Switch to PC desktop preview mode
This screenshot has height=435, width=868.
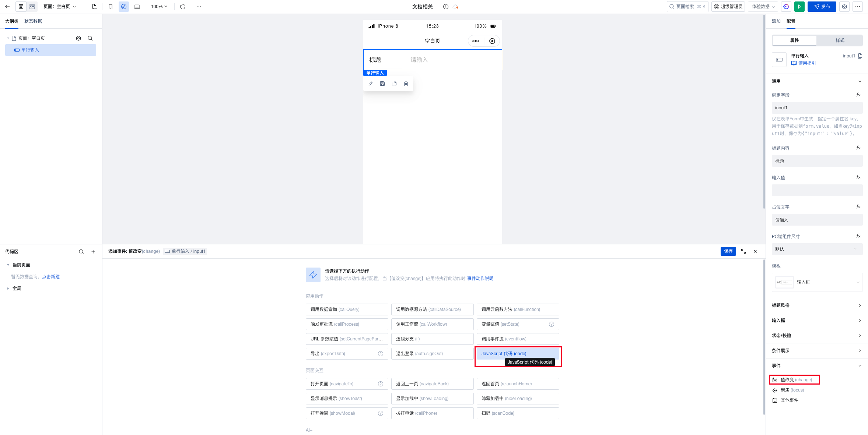pyautogui.click(x=137, y=7)
